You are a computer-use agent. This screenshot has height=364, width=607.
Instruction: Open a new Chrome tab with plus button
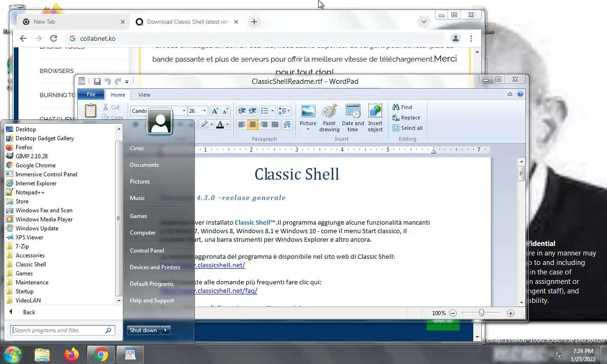tap(254, 22)
